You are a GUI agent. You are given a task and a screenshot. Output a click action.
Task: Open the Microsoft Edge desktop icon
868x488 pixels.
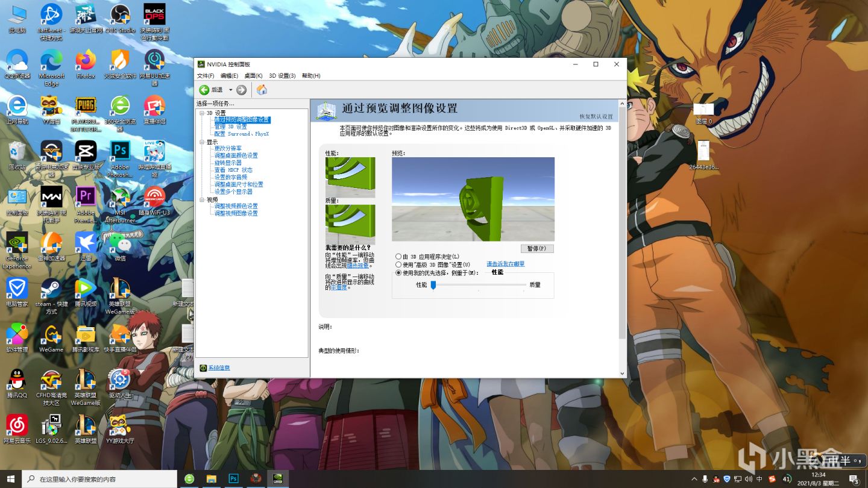coord(51,67)
